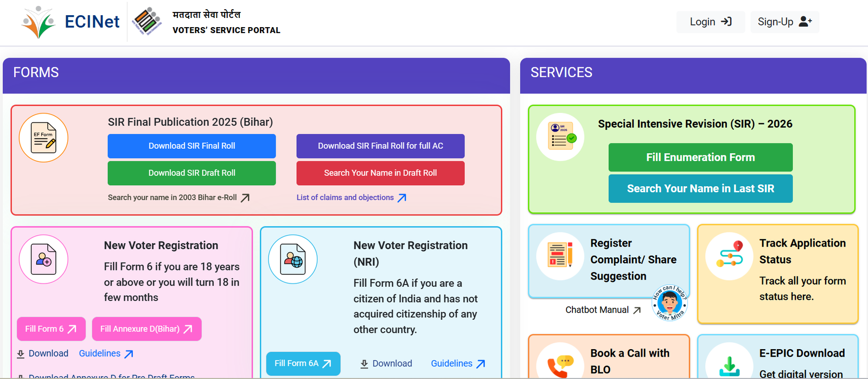Click Fill Enumeration Form
This screenshot has height=379, width=868.
click(x=700, y=157)
